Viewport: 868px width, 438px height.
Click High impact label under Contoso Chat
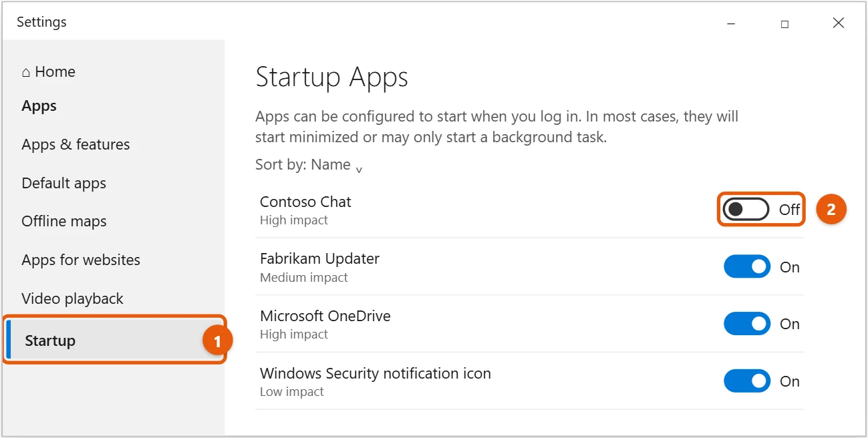294,220
